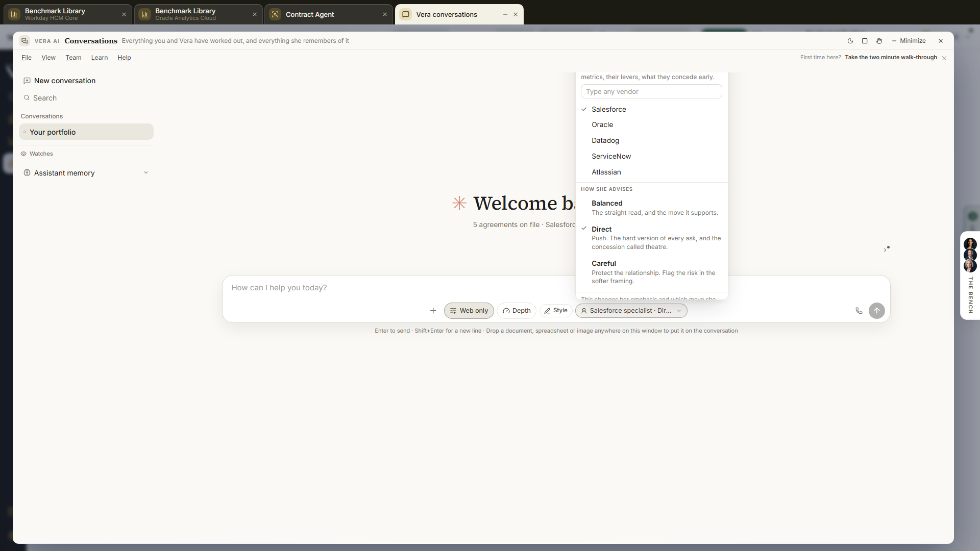Image resolution: width=980 pixels, height=551 pixels.
Task: Click the first avatar on The Bench panel
Action: [x=970, y=244]
